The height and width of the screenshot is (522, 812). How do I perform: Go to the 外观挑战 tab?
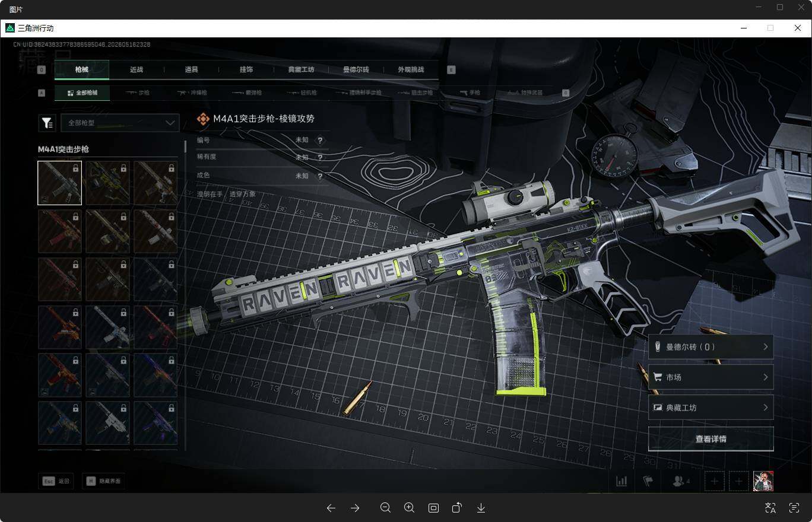tap(411, 69)
